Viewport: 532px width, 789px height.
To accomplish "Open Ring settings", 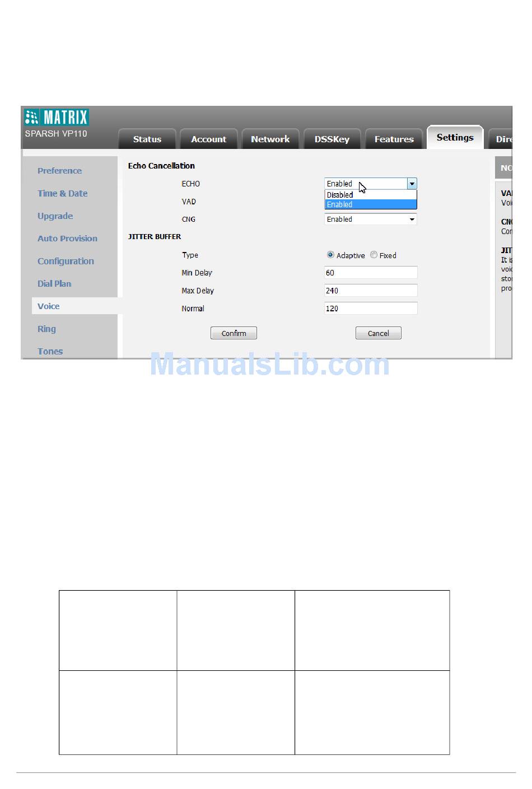I will [x=46, y=329].
